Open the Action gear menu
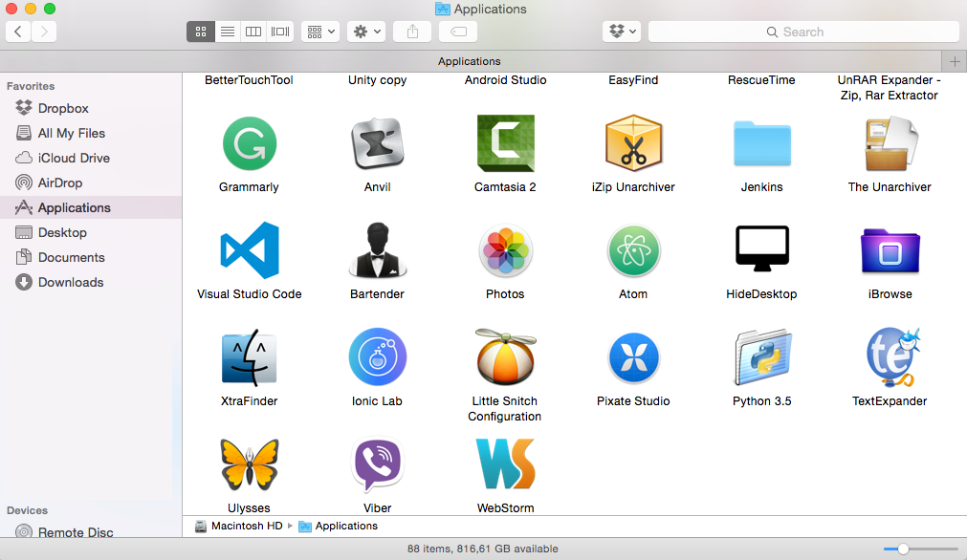 366,32
